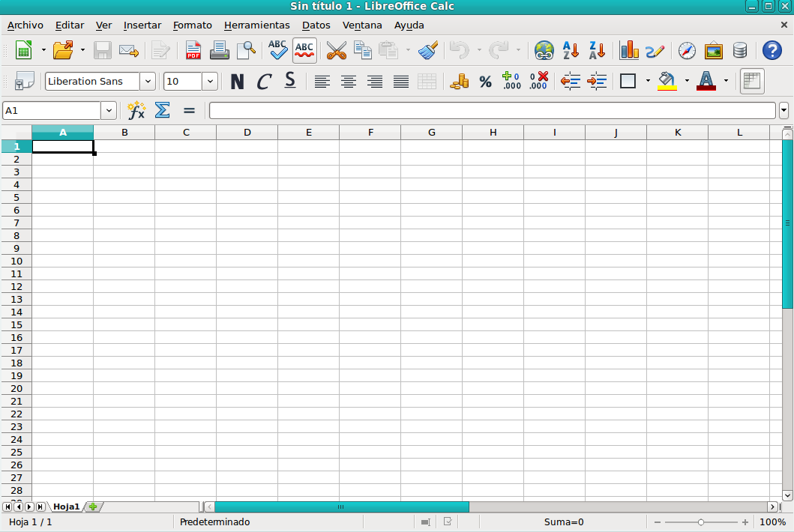Send document as e-mail icon

tap(129, 50)
